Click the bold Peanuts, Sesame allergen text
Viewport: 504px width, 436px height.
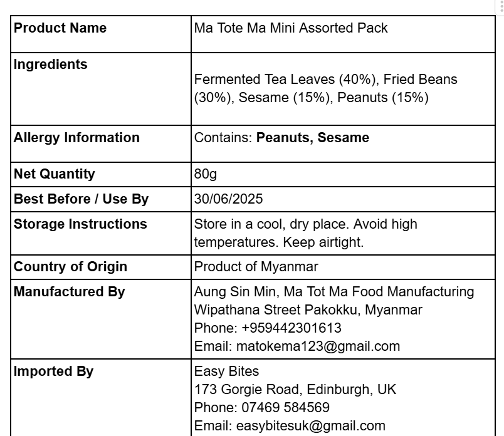pos(312,138)
